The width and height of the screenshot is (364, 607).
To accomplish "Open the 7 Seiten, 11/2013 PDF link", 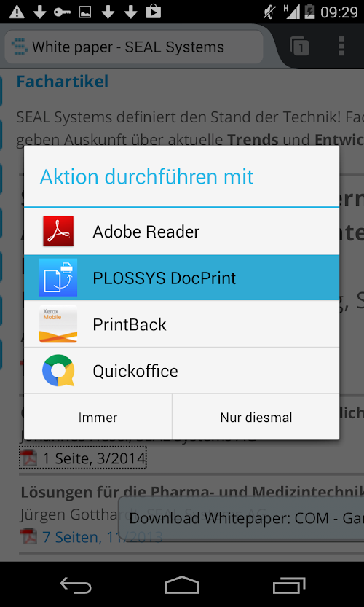I will (102, 537).
